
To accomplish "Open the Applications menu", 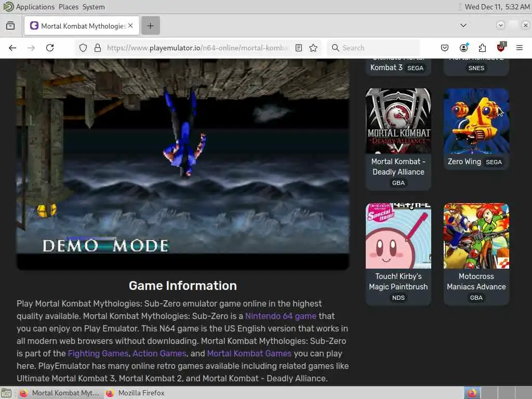I will tap(35, 7).
